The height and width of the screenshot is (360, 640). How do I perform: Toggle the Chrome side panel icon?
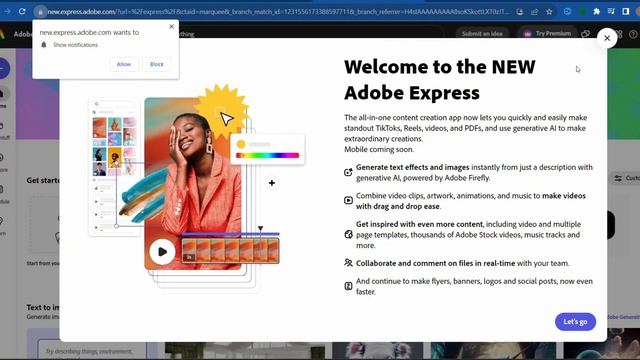coord(626,11)
